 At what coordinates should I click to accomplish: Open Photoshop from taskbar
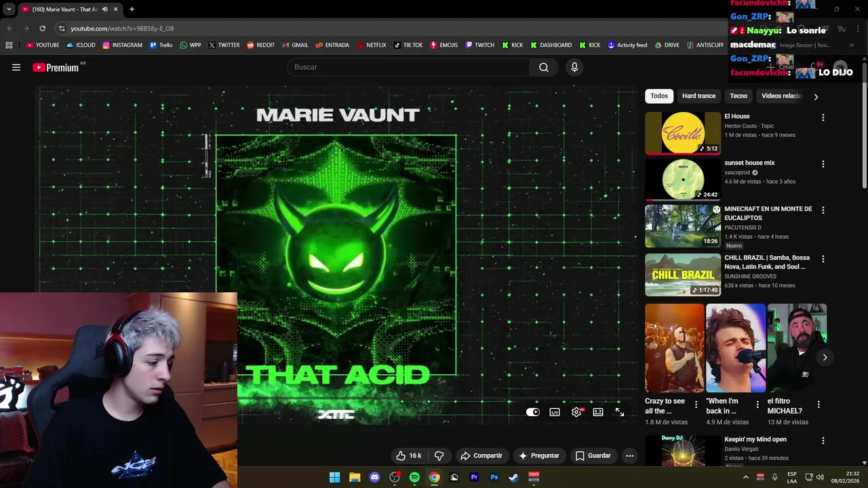[494, 477]
